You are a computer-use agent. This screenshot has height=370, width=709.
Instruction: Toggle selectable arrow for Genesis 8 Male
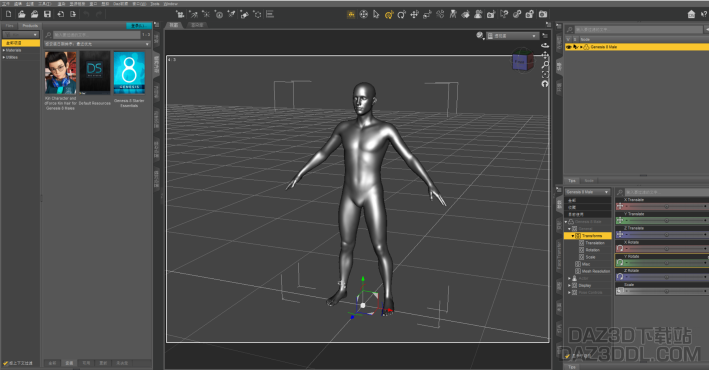click(x=576, y=47)
